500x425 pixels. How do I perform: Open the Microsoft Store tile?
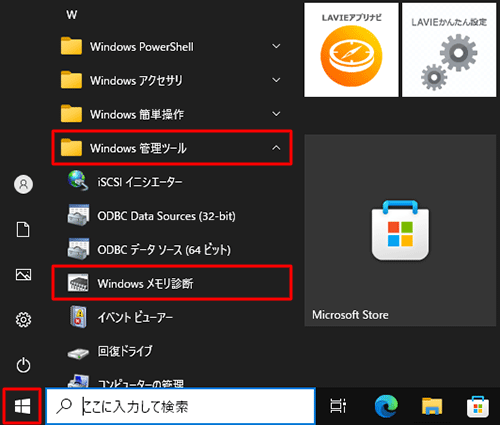[x=400, y=230]
